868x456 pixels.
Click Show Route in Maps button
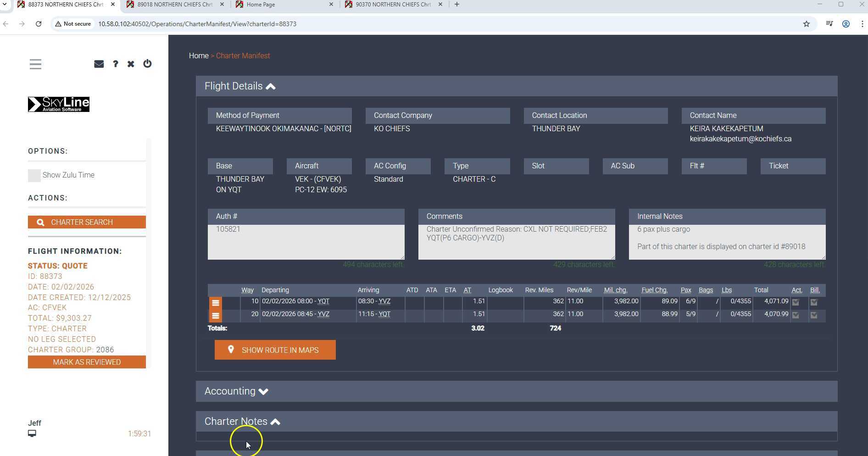(275, 350)
